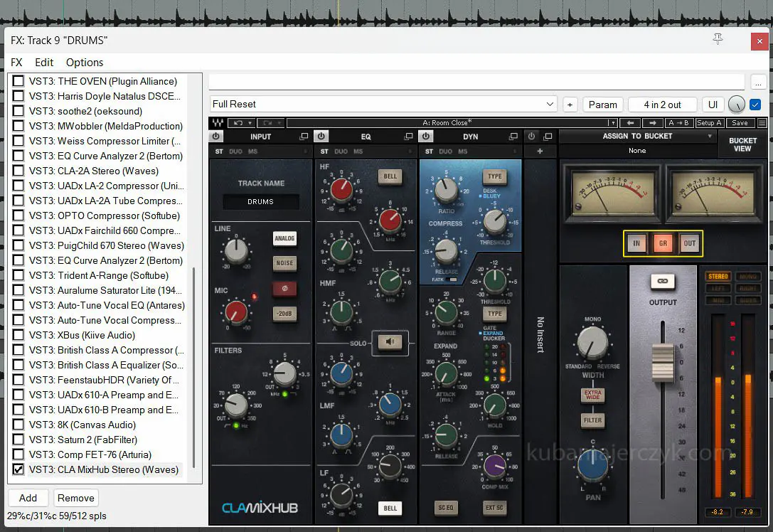This screenshot has height=532, width=773.
Task: Click the Param button
Action: [602, 105]
